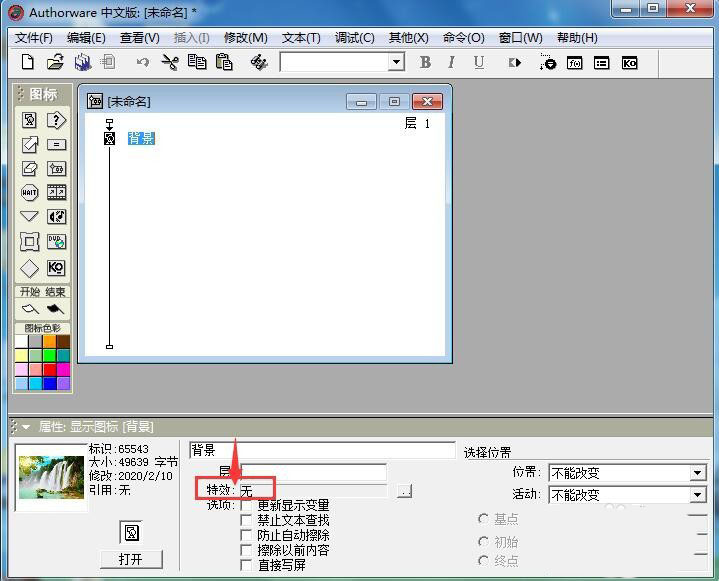Open the 位置 dropdown list

pos(697,473)
